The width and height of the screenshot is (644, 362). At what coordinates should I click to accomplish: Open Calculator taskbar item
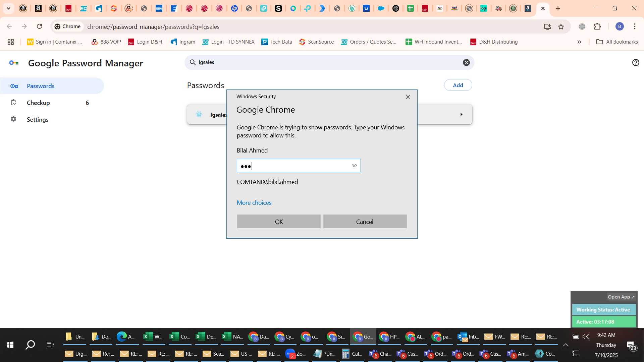click(352, 354)
